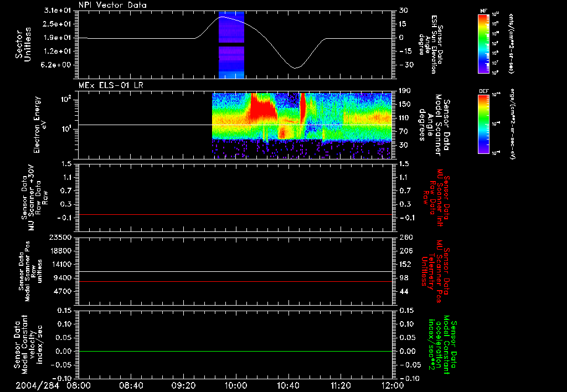The width and height of the screenshot is (567, 392).
Task: Click the 190 scanner angle tick label
Action: (406, 91)
